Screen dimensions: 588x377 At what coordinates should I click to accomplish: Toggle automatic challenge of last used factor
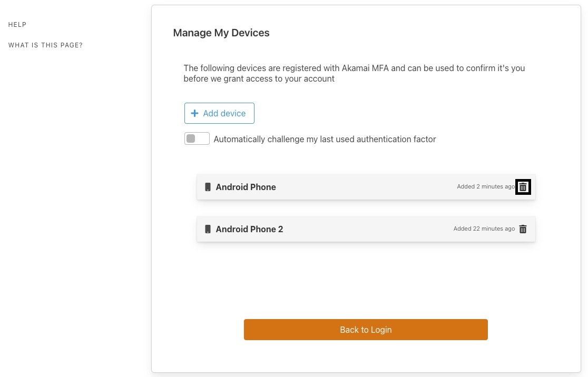197,138
